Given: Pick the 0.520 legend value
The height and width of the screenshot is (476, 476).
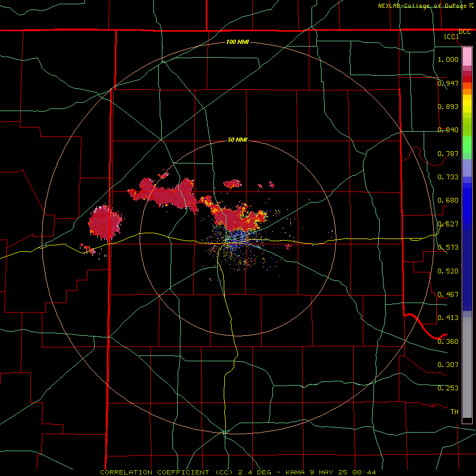Looking at the screenshot, I should coord(448,271).
